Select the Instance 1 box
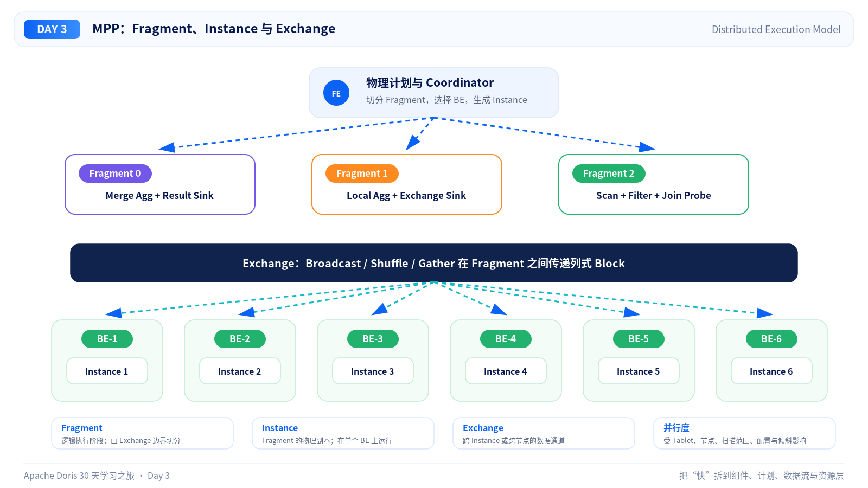Viewport: 868px width, 488px height. tap(107, 371)
